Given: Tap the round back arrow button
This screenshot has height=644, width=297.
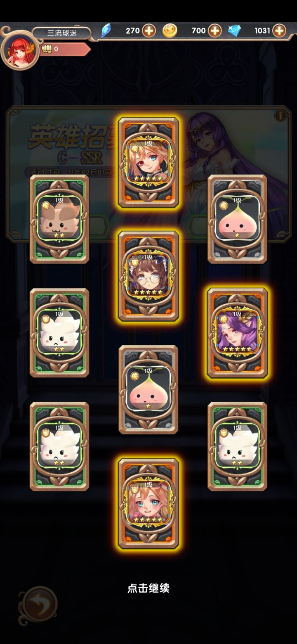Looking at the screenshot, I should pyautogui.click(x=39, y=605).
